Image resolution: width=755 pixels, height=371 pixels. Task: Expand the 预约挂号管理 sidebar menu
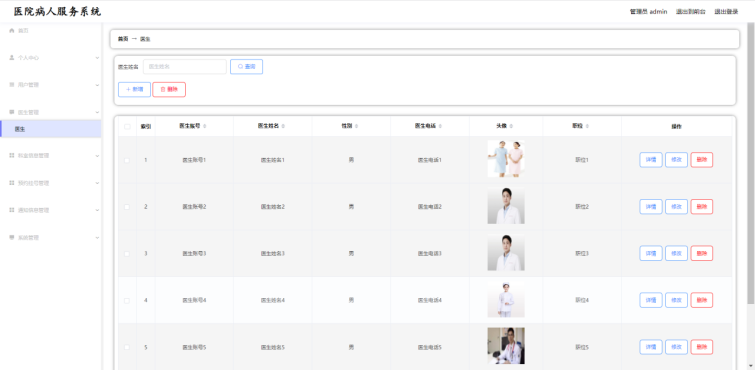pyautogui.click(x=51, y=183)
